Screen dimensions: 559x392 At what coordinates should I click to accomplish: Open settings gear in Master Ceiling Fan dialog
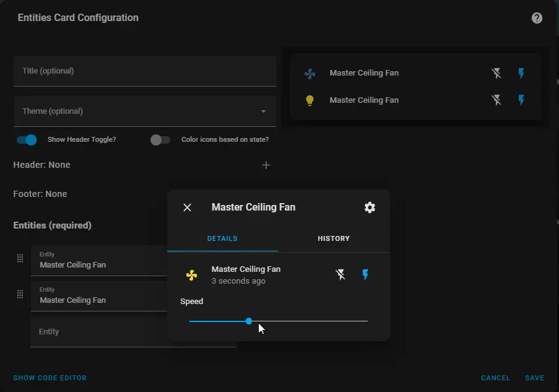[x=370, y=207]
